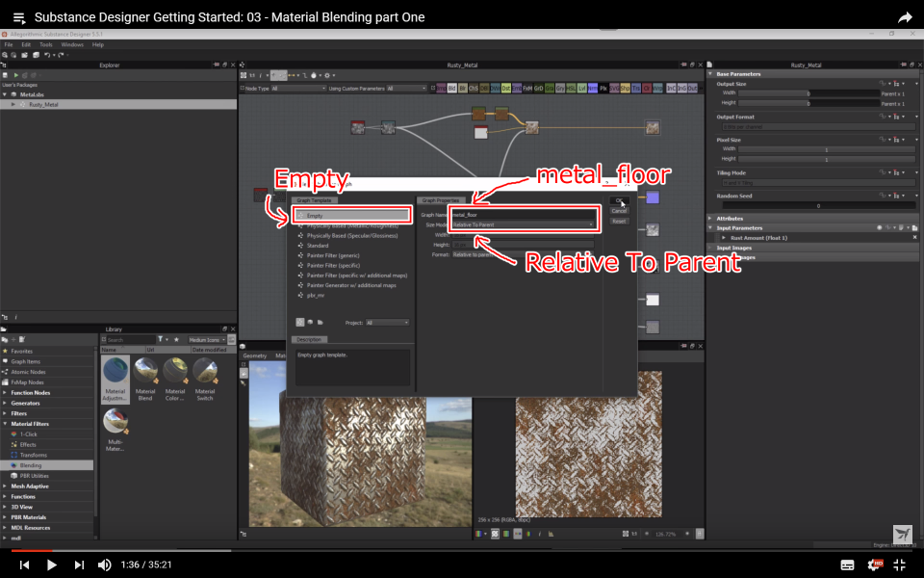
Task: Expand the Attributes section
Action: (x=710, y=219)
